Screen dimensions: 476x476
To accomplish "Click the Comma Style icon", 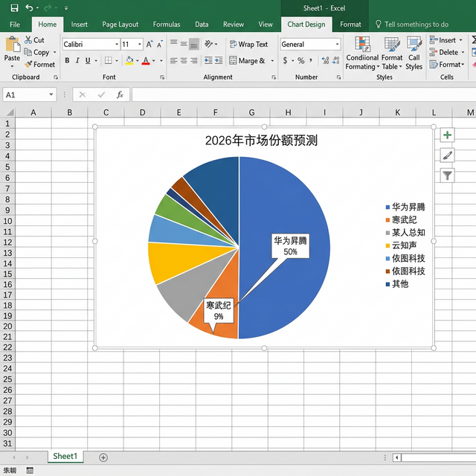I will tap(311, 60).
